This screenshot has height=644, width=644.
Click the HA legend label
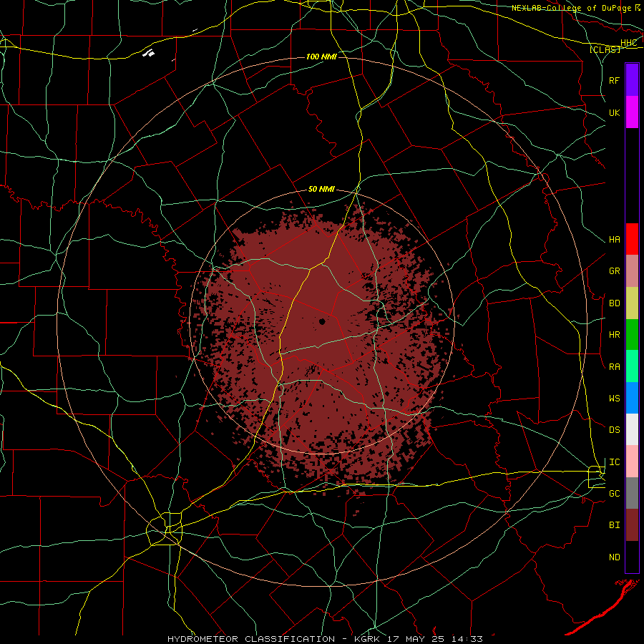click(x=615, y=239)
